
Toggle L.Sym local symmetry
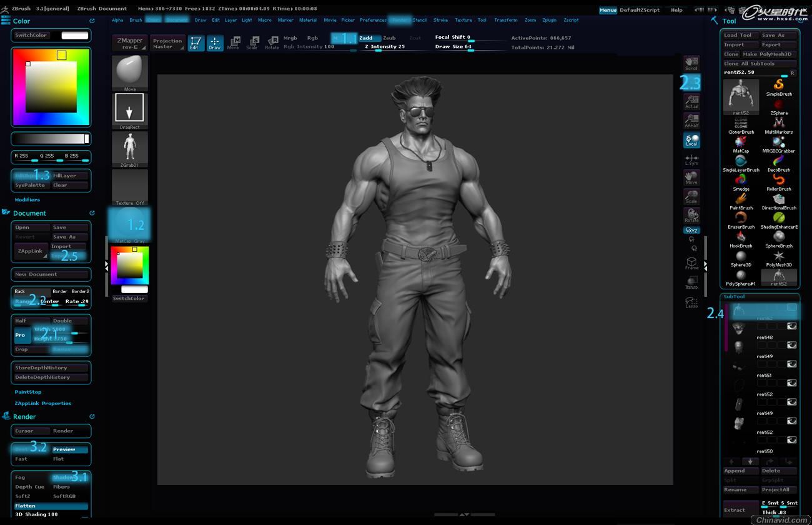691,159
